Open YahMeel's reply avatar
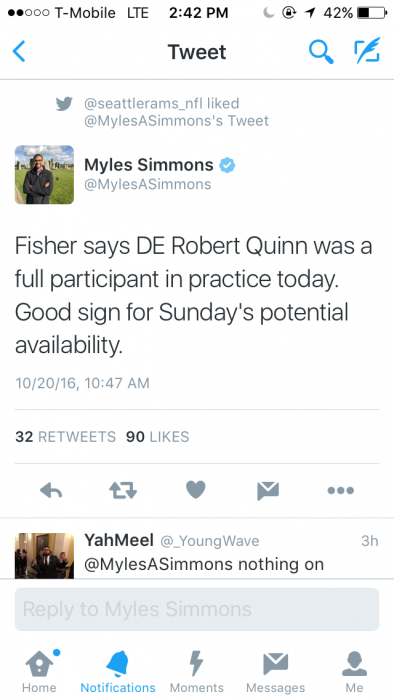 44,555
